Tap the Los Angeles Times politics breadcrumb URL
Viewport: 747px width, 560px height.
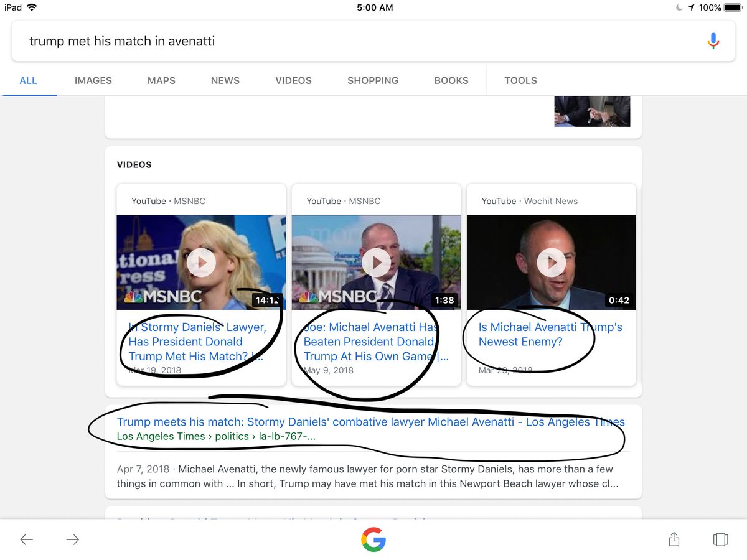coord(216,436)
